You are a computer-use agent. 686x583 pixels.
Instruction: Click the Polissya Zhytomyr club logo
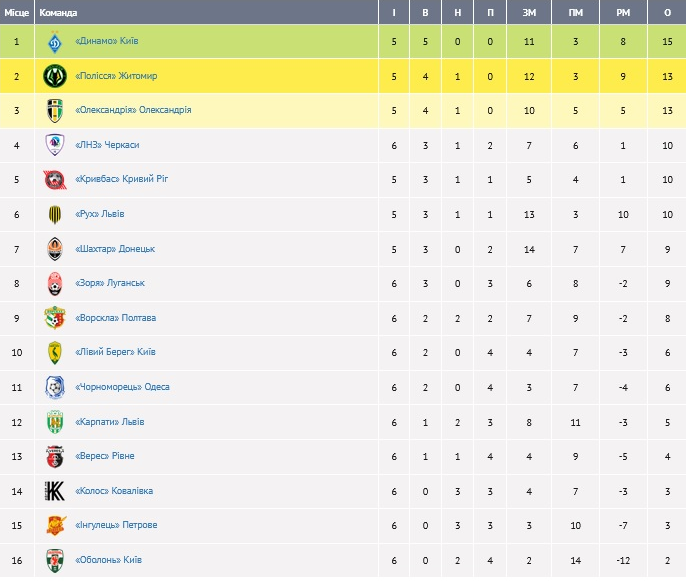54,76
